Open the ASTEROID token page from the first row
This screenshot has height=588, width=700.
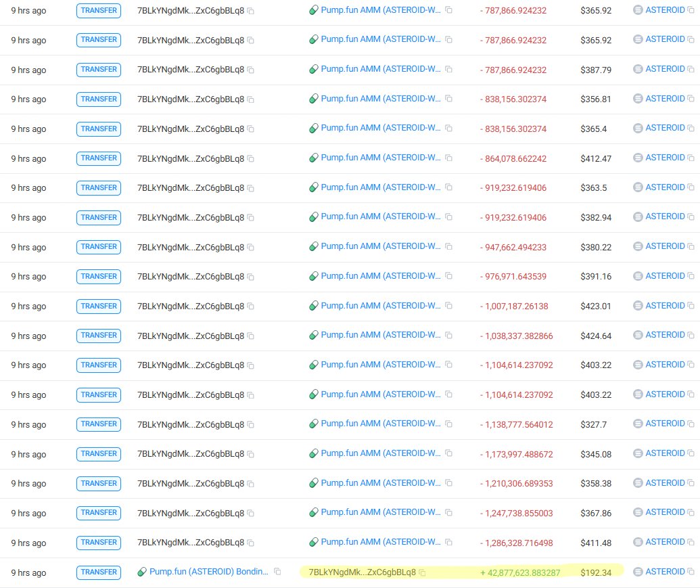(667, 10)
